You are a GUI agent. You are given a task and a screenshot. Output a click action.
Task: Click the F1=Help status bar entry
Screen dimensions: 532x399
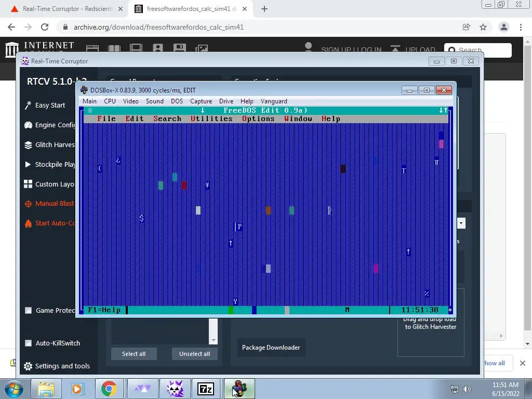104,310
